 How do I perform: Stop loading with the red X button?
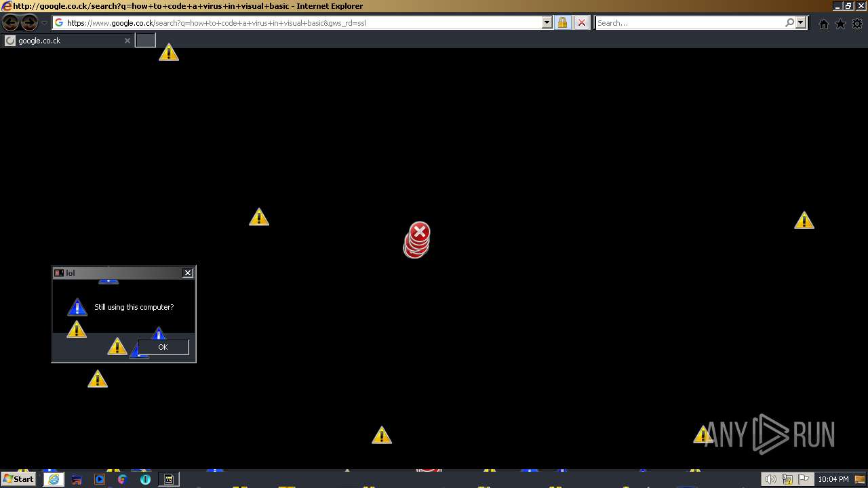(x=581, y=23)
